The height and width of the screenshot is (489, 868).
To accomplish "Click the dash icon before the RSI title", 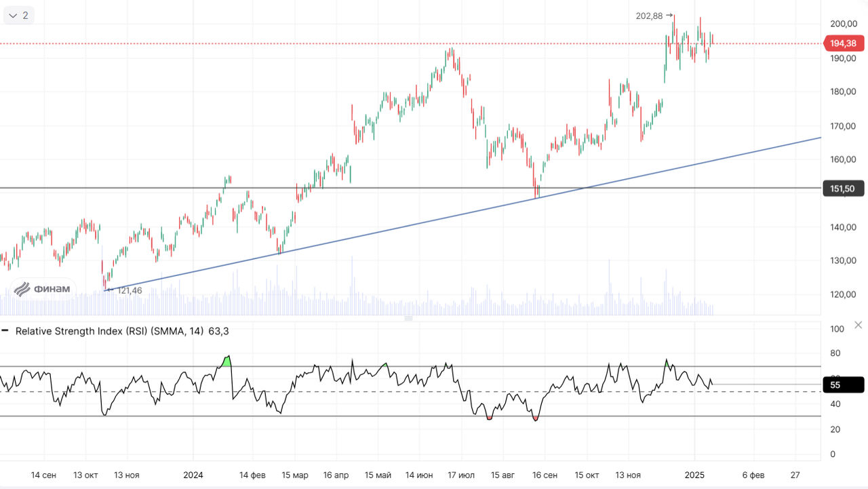I will coord(5,331).
